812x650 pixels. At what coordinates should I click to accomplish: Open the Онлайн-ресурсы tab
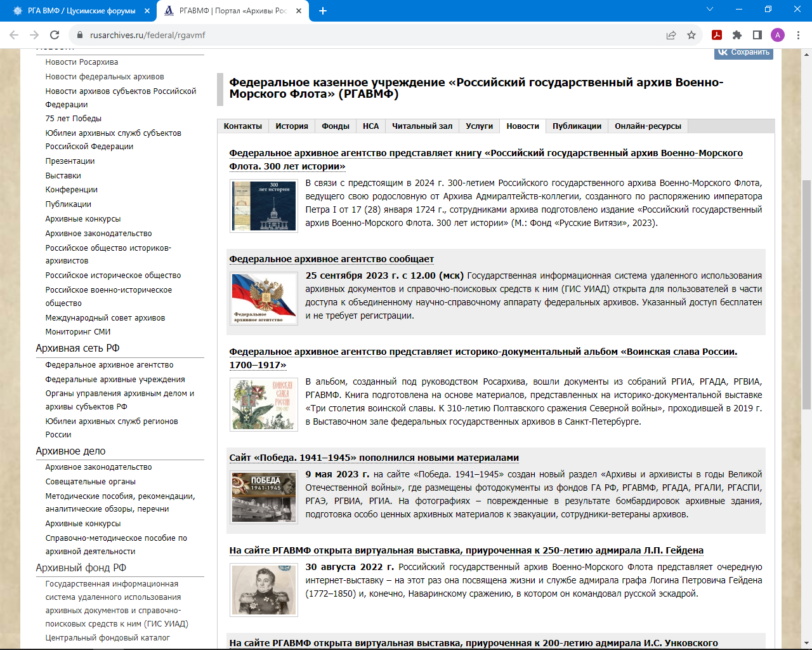[x=648, y=126]
